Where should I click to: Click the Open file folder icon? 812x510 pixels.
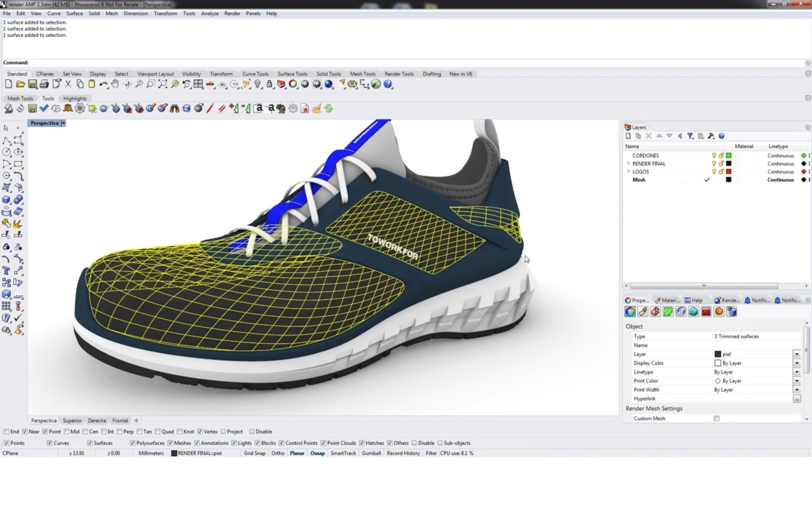click(x=20, y=84)
